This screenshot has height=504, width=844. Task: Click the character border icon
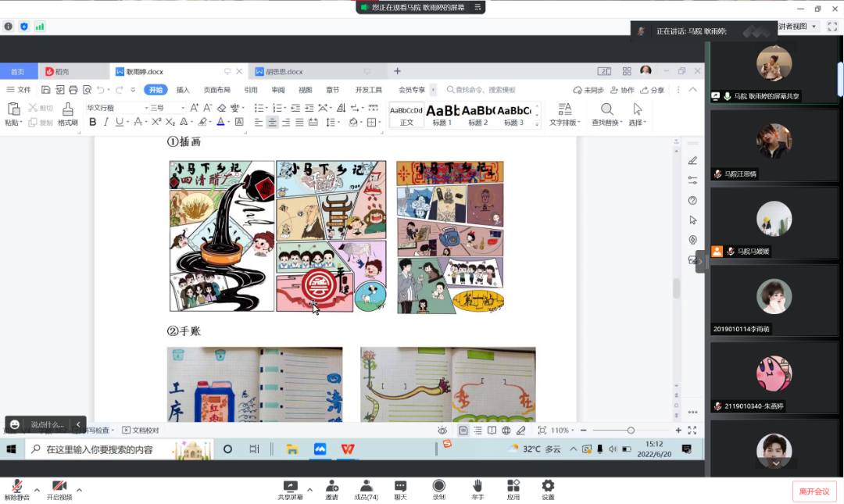point(239,122)
